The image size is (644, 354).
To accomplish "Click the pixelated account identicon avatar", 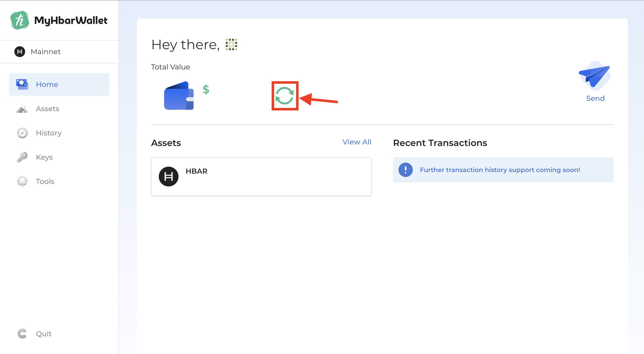I will coord(231,44).
